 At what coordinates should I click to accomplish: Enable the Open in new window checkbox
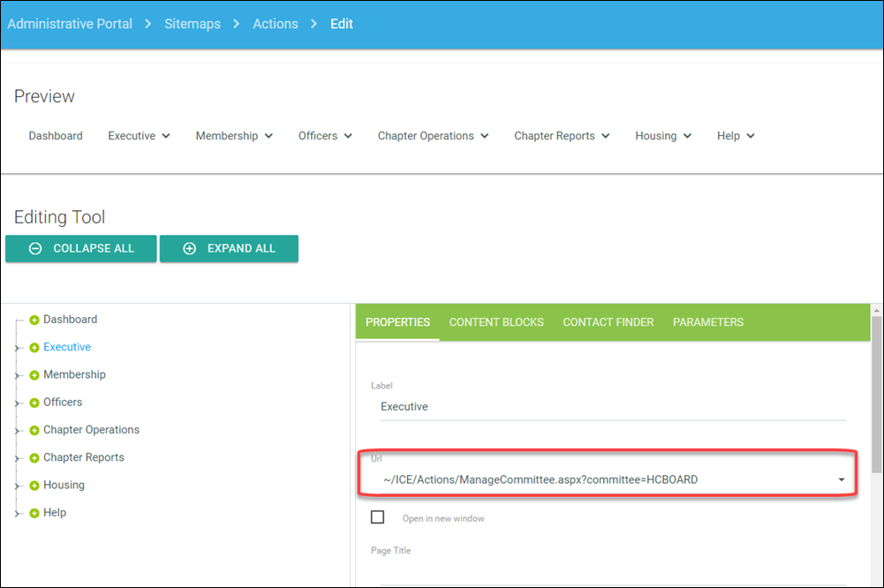click(378, 517)
